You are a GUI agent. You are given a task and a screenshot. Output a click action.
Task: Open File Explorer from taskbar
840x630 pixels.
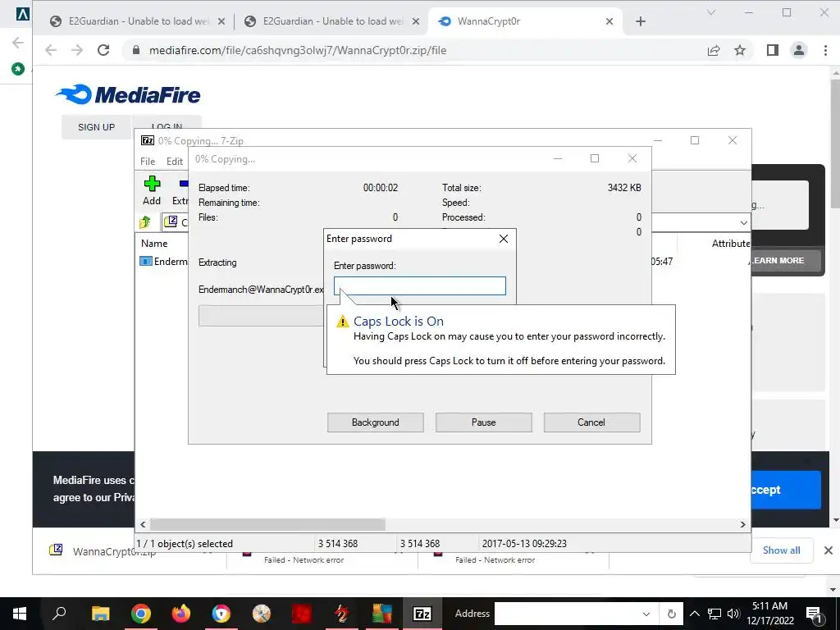click(100, 614)
